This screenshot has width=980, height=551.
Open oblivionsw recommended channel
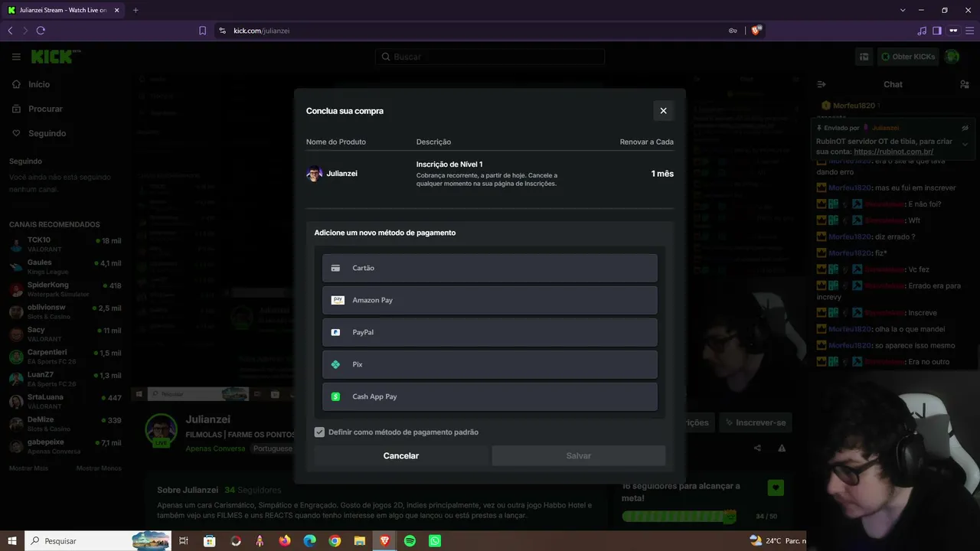tap(65, 311)
